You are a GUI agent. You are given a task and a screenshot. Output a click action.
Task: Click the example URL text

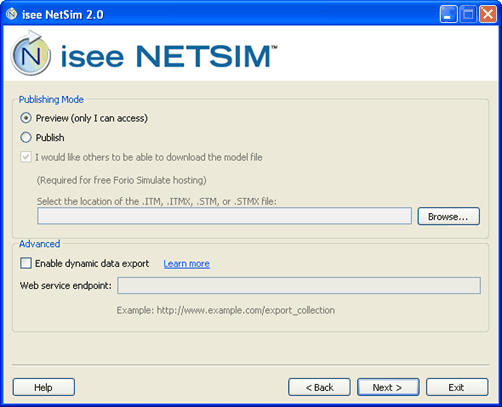tap(226, 310)
